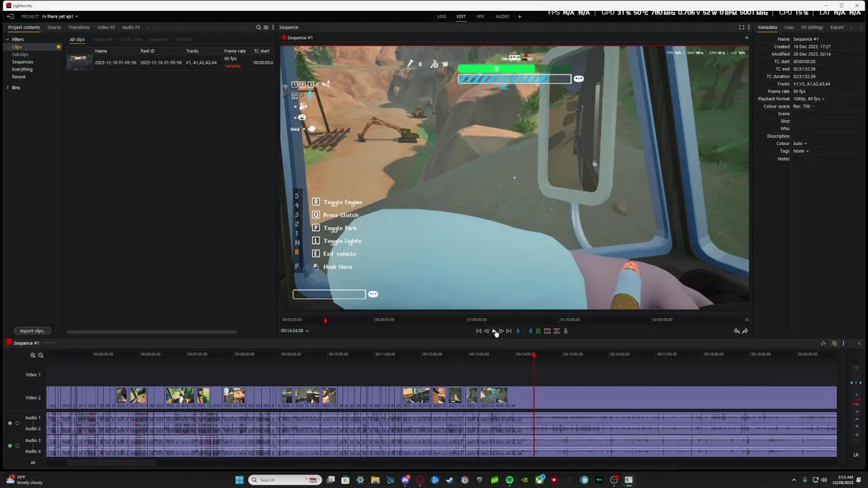Click the timeline horizontal scrollbar
The image size is (868, 488).
click(x=111, y=463)
